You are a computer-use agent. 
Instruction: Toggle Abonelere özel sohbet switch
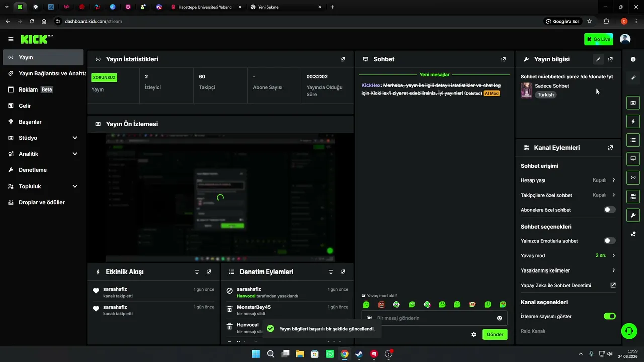click(609, 210)
